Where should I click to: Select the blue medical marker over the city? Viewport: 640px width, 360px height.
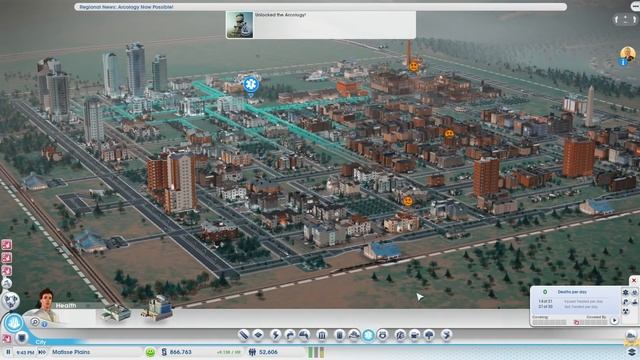pyautogui.click(x=251, y=84)
